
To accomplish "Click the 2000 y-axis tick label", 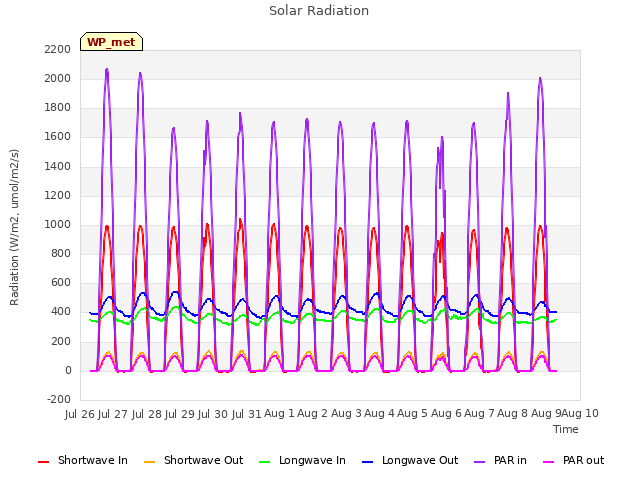I will pyautogui.click(x=58, y=78).
